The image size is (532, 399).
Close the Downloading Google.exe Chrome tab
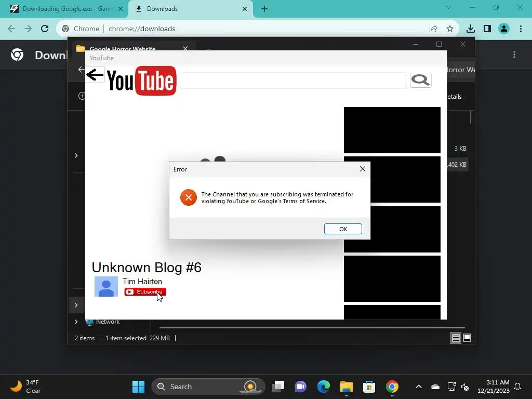(x=121, y=9)
